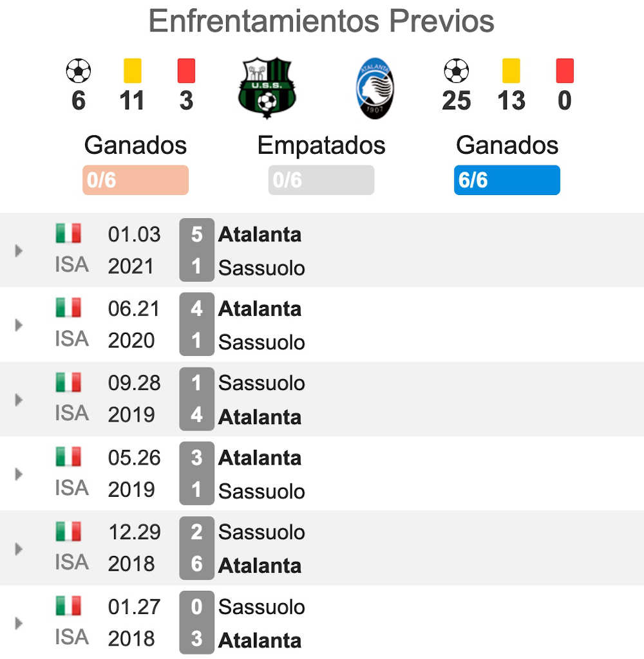
Task: Click Sassuolo's red card icon
Action: pyautogui.click(x=186, y=71)
